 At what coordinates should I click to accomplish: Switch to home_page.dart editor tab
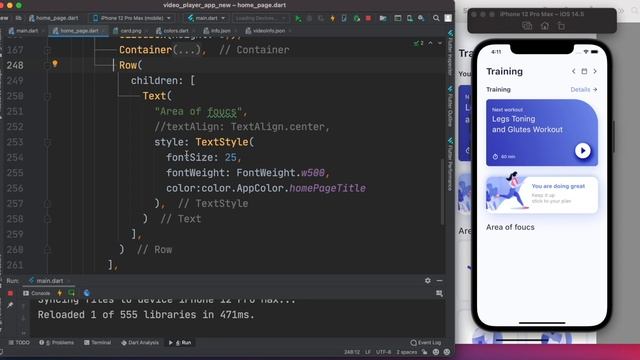[79, 31]
